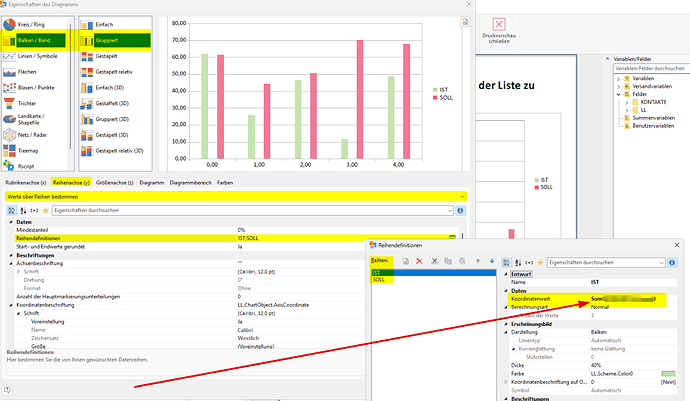This screenshot has width=690, height=401.
Task: Click the info icon in Reihendefinitionen dialog
Action: (672, 263)
